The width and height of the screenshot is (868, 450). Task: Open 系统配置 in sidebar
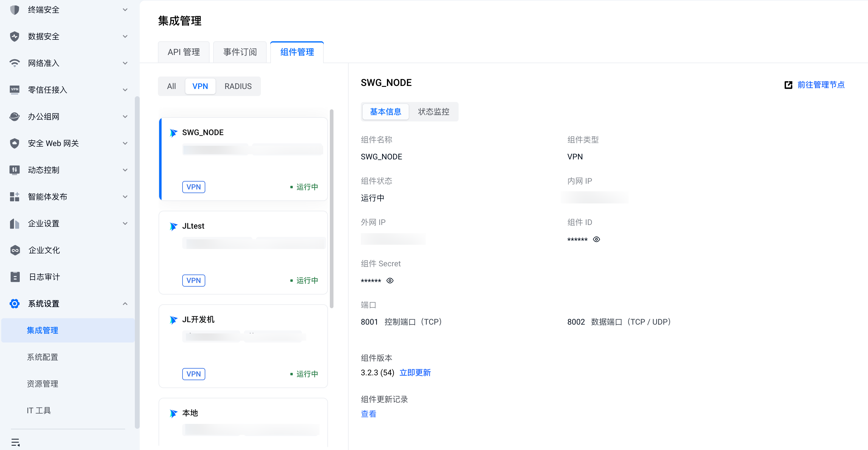(x=43, y=357)
